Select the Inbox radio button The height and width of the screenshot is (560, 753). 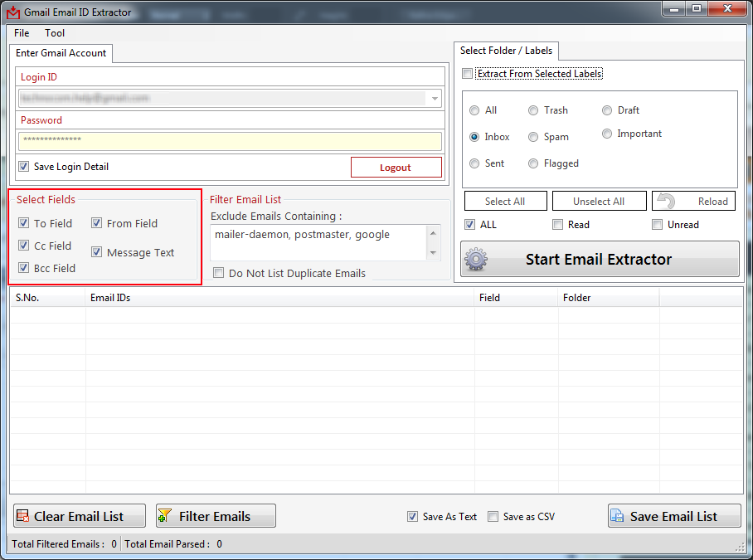[x=474, y=137]
